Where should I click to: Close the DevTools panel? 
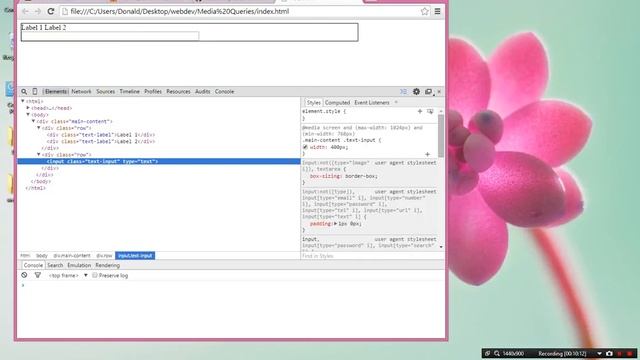(439, 91)
